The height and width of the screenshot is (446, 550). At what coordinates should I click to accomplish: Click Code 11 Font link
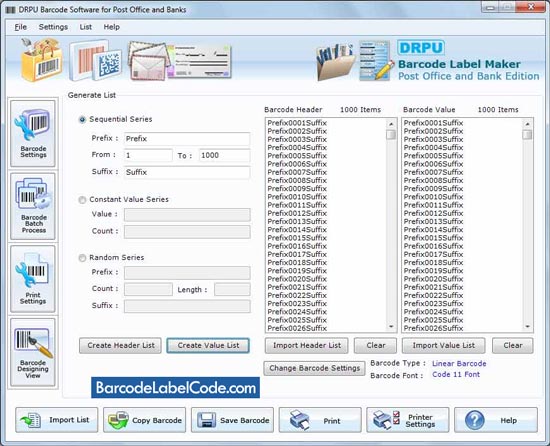[456, 374]
